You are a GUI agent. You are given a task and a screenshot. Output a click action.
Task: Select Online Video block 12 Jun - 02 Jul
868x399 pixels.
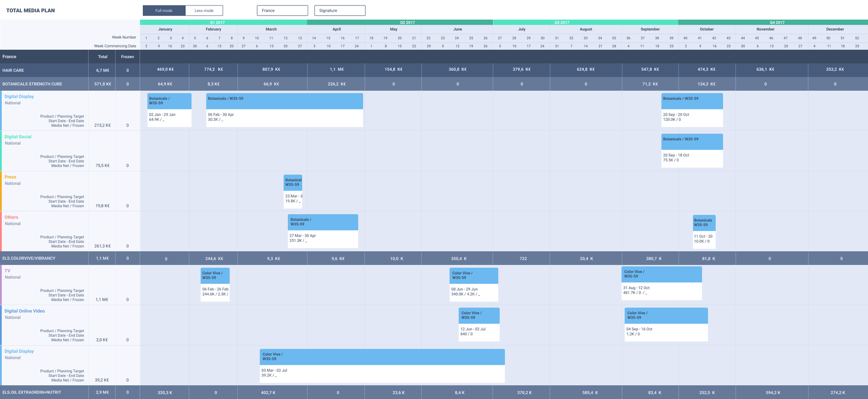pyautogui.click(x=479, y=324)
